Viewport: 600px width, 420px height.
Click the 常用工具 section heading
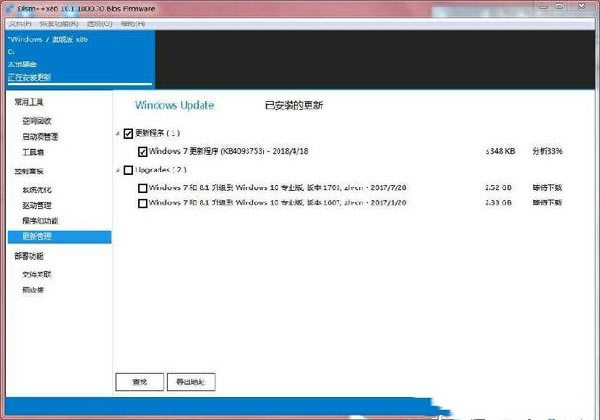point(29,102)
